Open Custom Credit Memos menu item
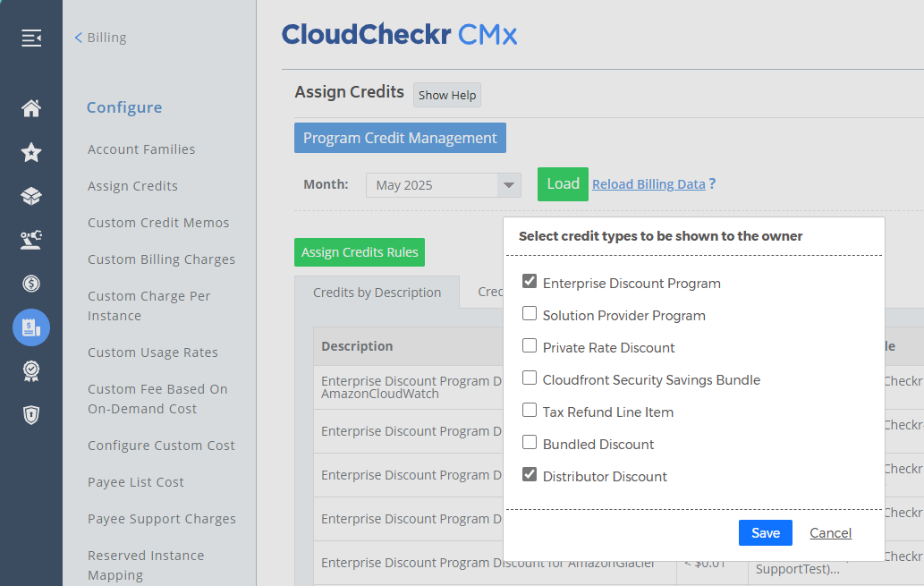 158,223
